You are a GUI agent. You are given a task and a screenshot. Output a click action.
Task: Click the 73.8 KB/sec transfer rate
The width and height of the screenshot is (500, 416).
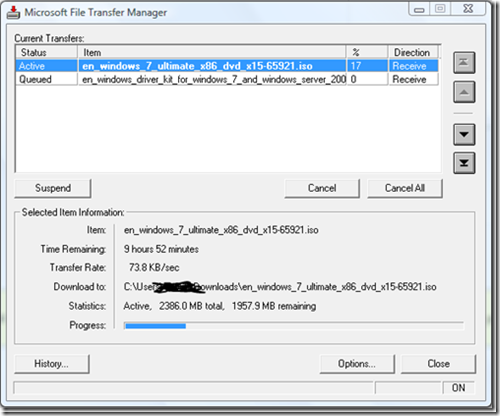[x=154, y=267]
